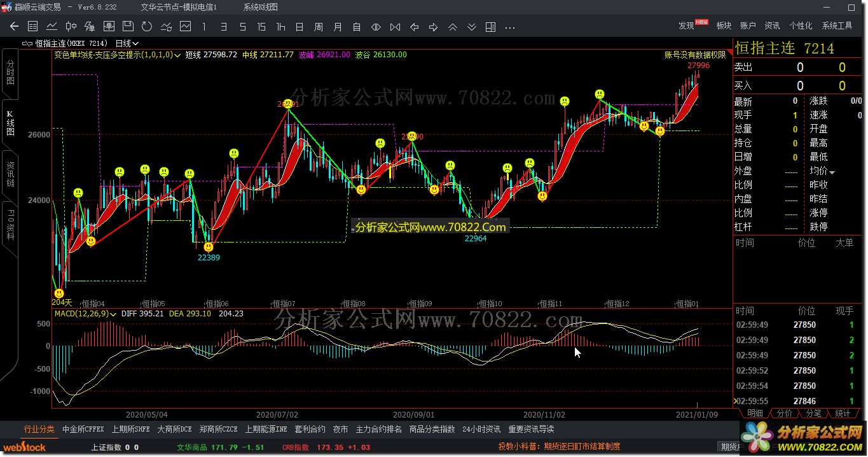Select the 3-minute period button
This screenshot has width=868, height=457.
pyautogui.click(x=223, y=27)
